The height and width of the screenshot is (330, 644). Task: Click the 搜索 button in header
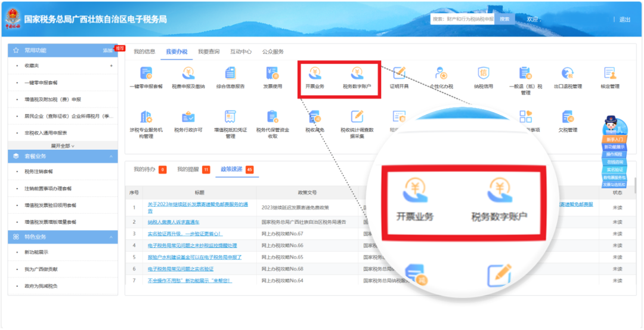[504, 19]
